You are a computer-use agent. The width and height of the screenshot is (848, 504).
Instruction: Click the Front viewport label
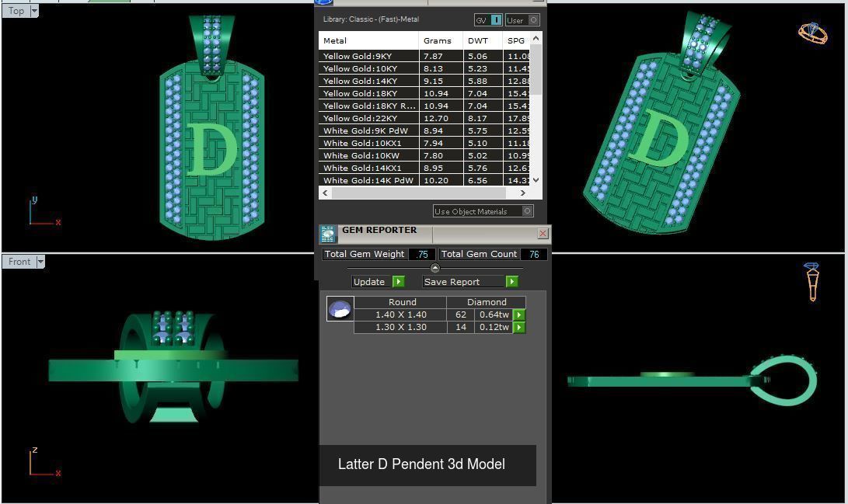[19, 262]
